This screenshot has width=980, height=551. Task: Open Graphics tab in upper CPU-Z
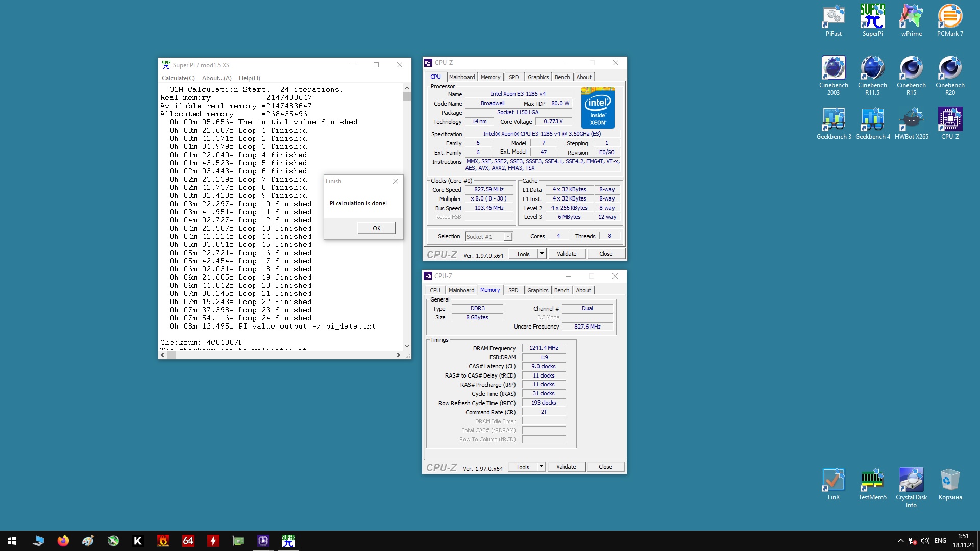point(538,77)
